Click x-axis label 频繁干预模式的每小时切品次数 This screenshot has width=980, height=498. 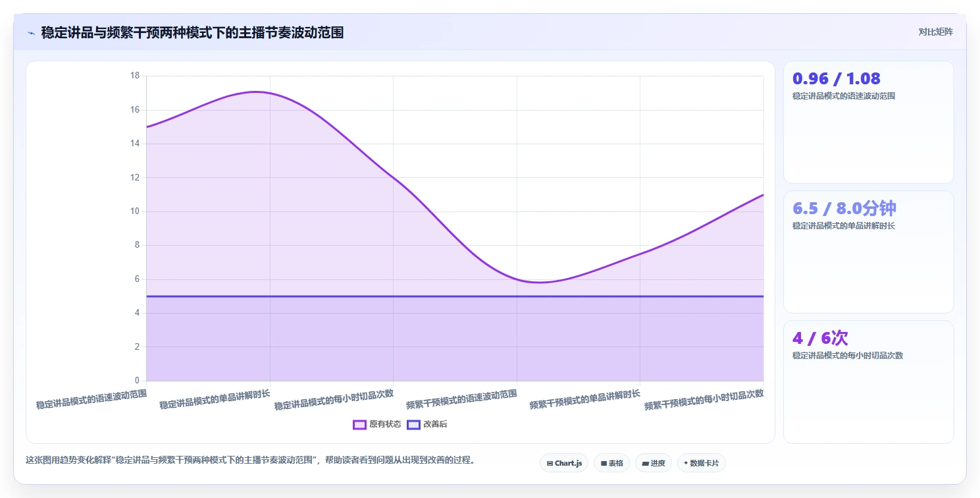704,400
